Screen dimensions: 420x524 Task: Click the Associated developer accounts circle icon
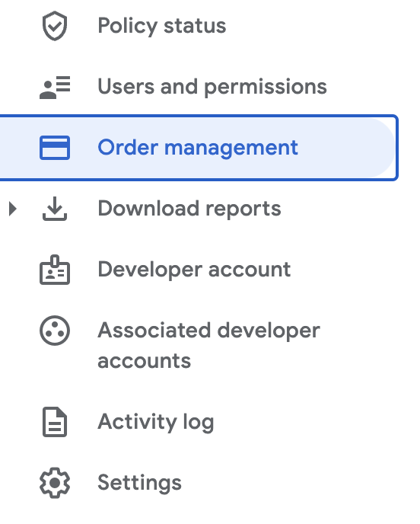(x=55, y=331)
